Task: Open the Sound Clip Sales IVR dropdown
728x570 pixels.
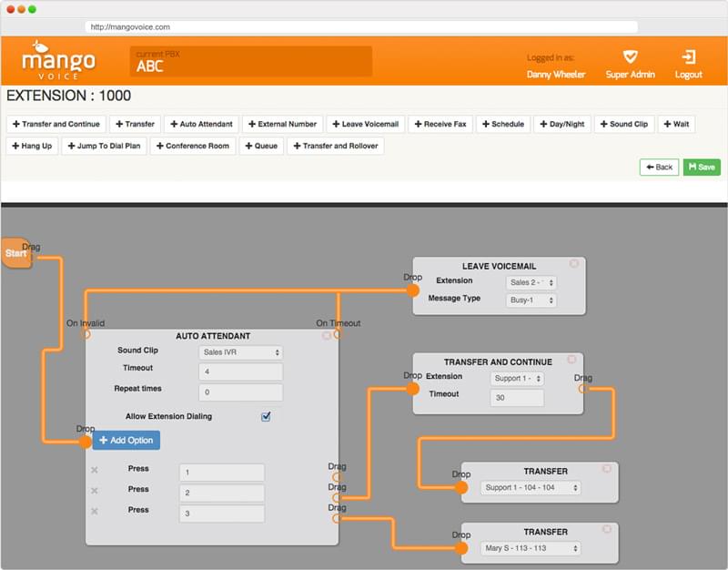Action: click(x=240, y=352)
